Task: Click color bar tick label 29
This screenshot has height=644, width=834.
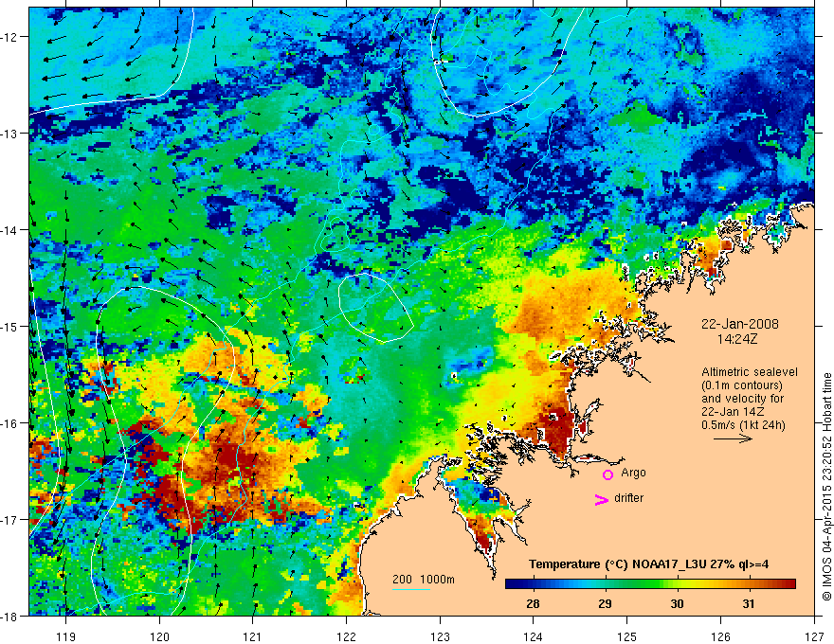Action: point(605,603)
